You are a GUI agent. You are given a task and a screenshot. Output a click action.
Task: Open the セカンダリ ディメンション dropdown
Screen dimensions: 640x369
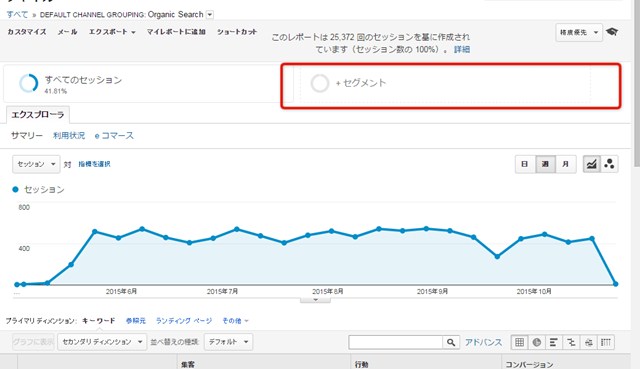tap(101, 342)
